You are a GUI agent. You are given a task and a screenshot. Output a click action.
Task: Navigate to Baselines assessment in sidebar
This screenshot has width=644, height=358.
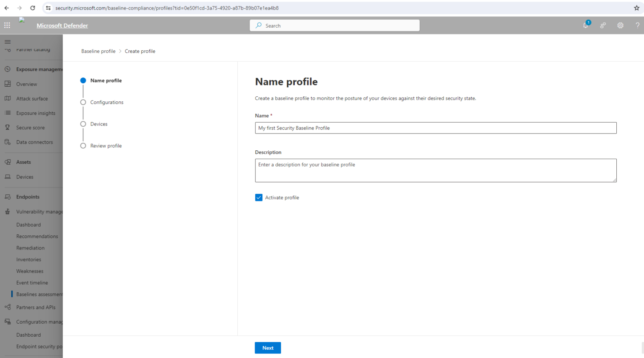(40, 294)
